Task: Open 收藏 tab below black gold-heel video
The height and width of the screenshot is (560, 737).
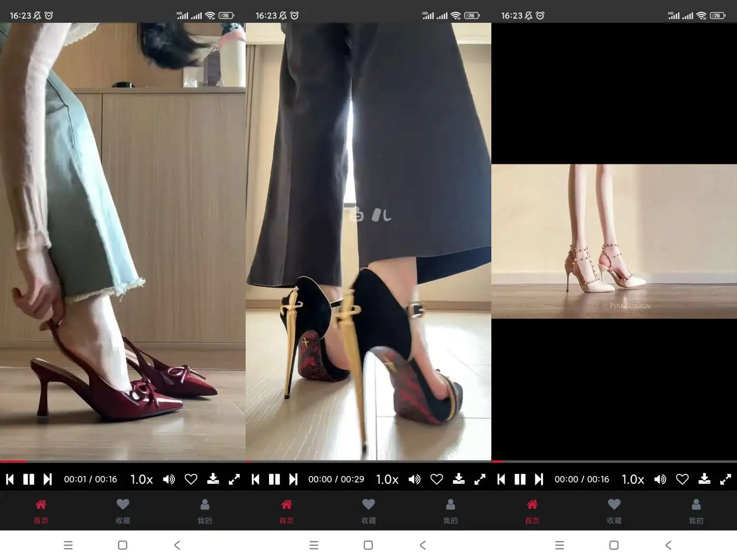Action: point(368,511)
